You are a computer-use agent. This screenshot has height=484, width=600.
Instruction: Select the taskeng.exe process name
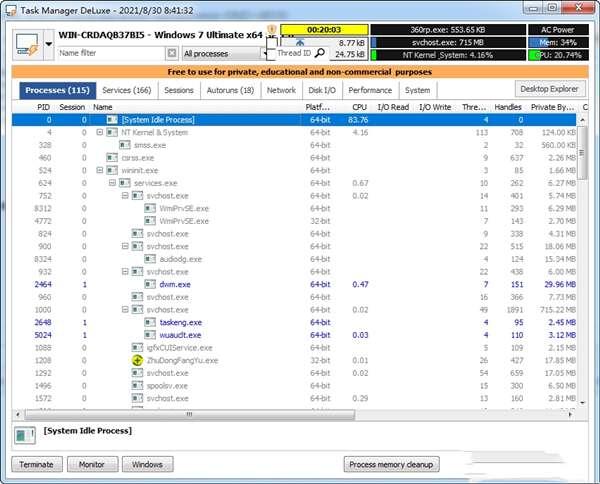click(x=181, y=322)
